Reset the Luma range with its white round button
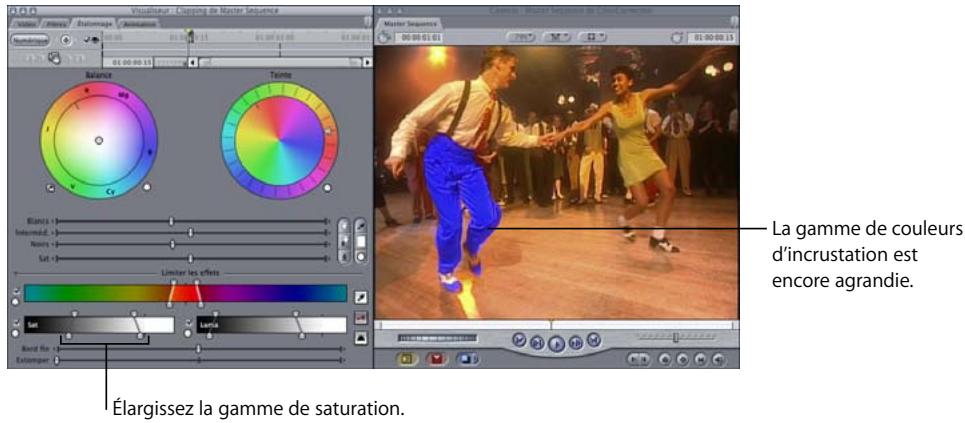The height and width of the screenshot is (423, 965). pyautogui.click(x=190, y=333)
